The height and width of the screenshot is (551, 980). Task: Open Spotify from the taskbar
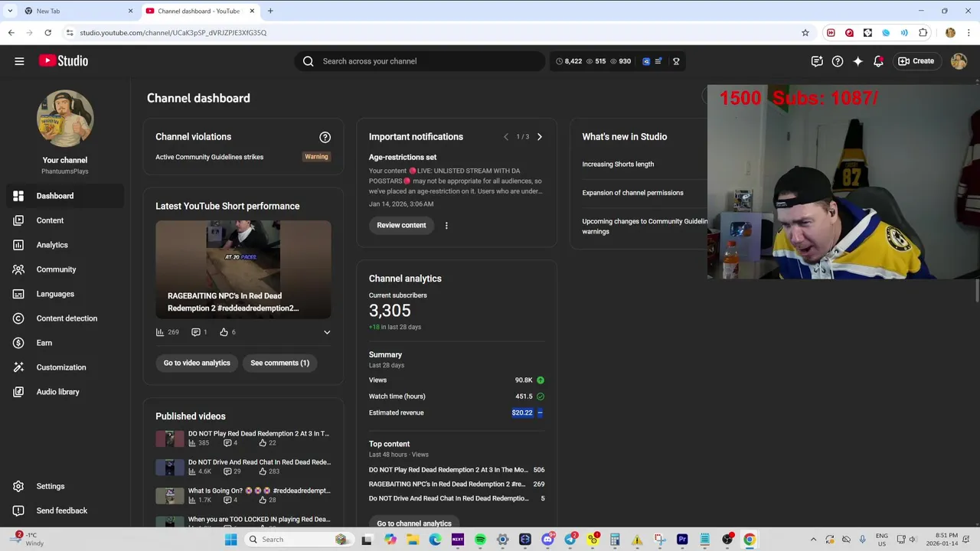coord(480,540)
